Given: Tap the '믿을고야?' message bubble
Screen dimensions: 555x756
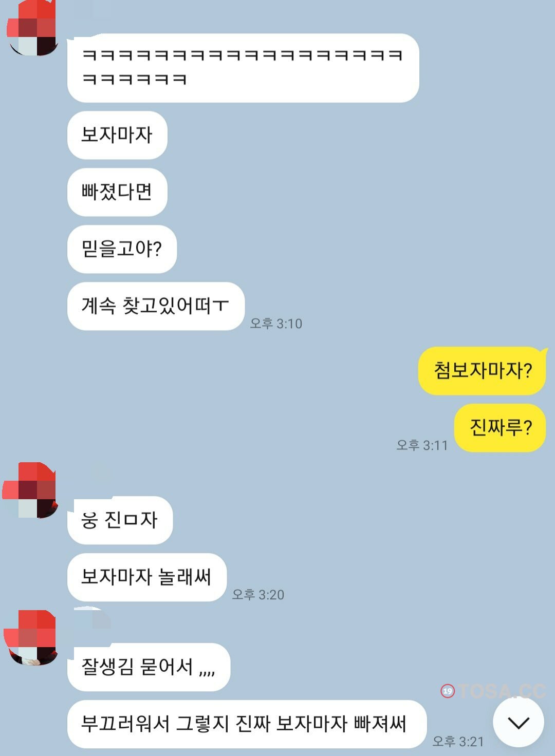Looking at the screenshot, I should [x=122, y=249].
